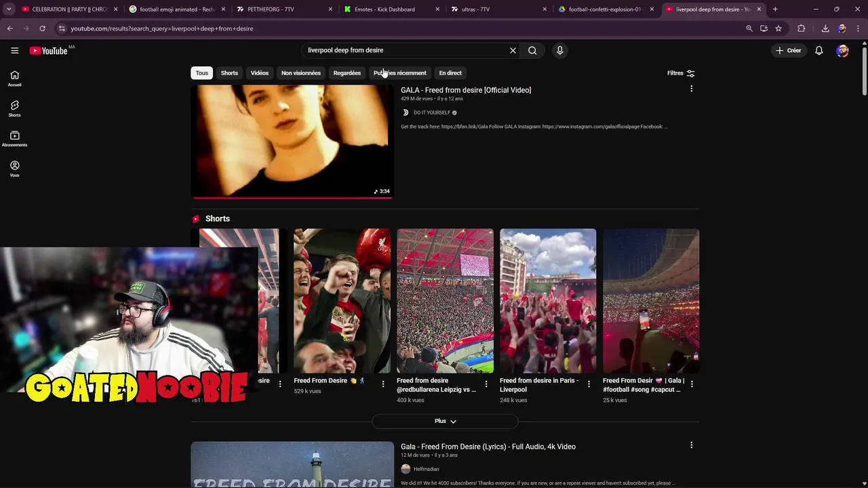Viewport: 868px width, 488px height.
Task: Open Filtres search filters
Action: coord(681,73)
